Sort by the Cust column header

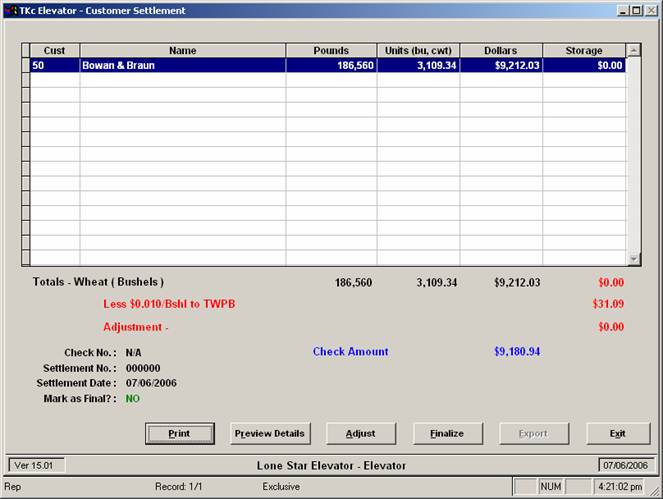(x=54, y=50)
